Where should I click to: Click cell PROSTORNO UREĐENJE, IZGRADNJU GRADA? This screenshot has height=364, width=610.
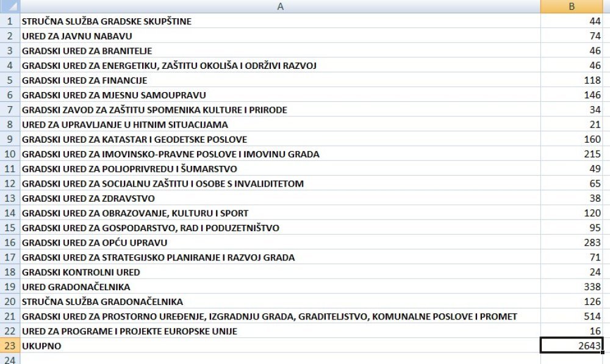tap(280, 316)
